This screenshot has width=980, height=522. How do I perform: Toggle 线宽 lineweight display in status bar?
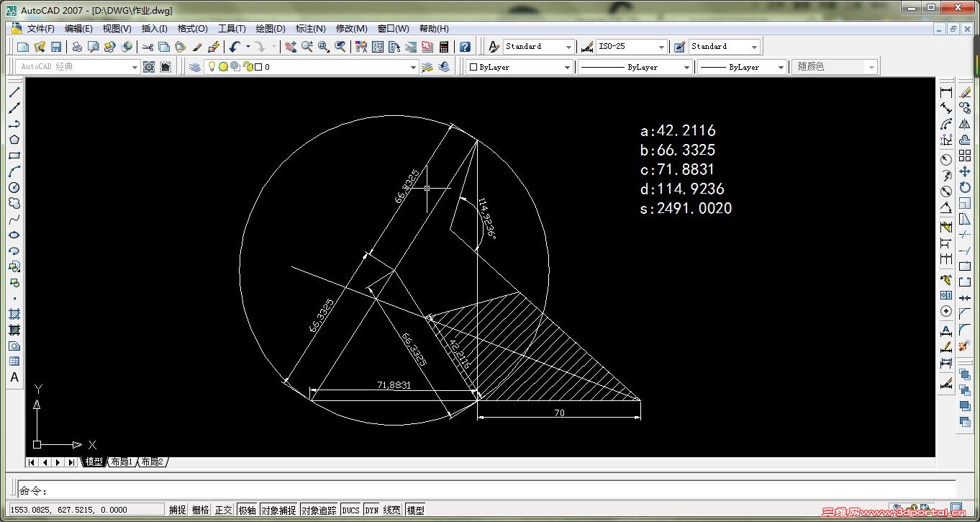coord(392,510)
